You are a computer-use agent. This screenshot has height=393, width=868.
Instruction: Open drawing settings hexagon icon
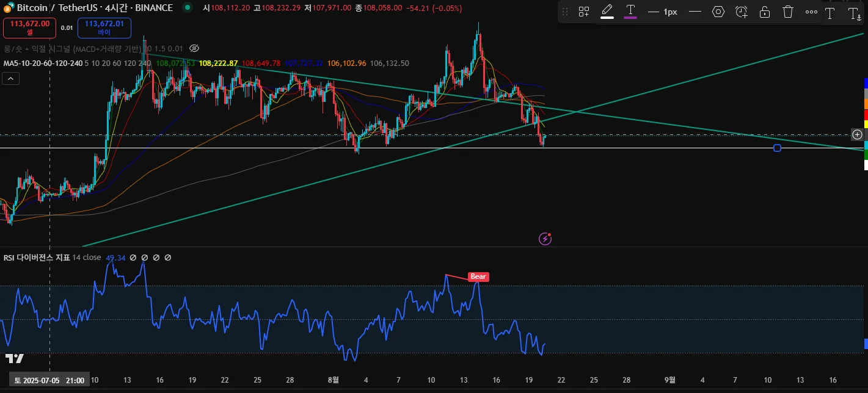718,12
